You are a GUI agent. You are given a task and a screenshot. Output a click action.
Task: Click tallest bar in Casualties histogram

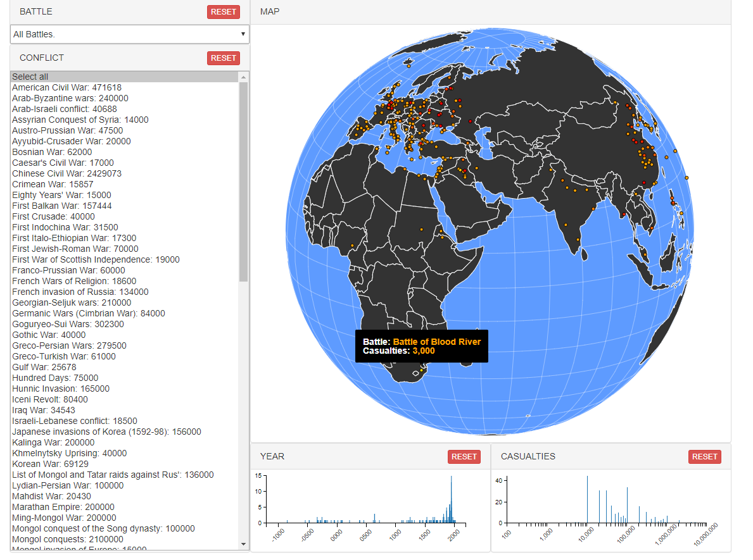[587, 499]
